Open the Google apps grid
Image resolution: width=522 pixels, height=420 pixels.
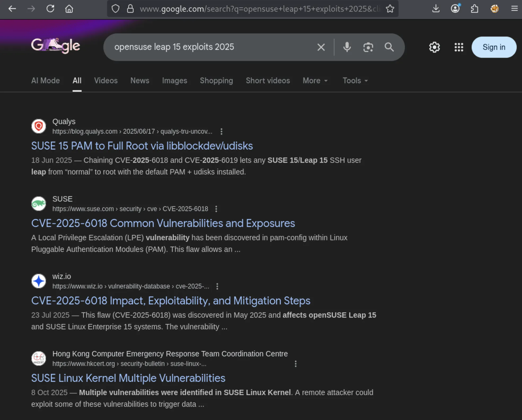[x=459, y=47]
